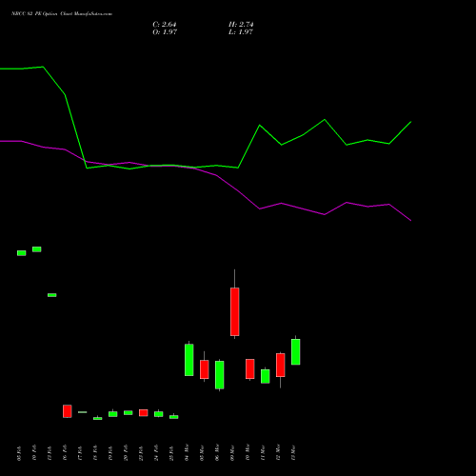
Task: Select the green candle on 11 Mar
Action: (x=266, y=376)
